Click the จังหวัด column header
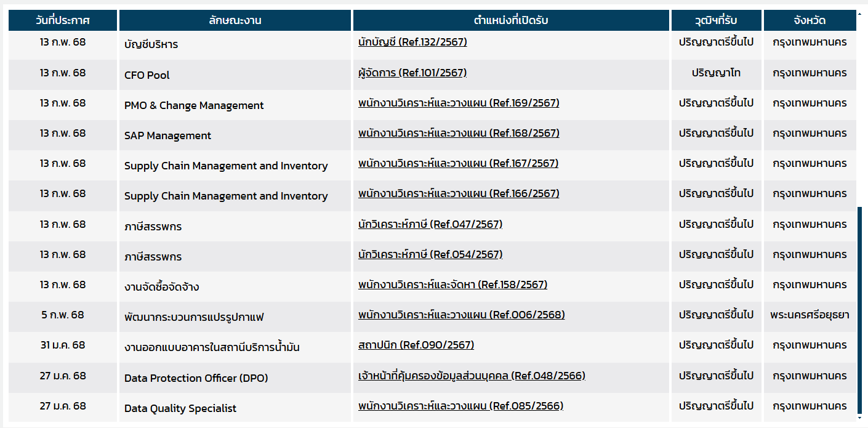This screenshot has height=428, width=868. point(810,20)
